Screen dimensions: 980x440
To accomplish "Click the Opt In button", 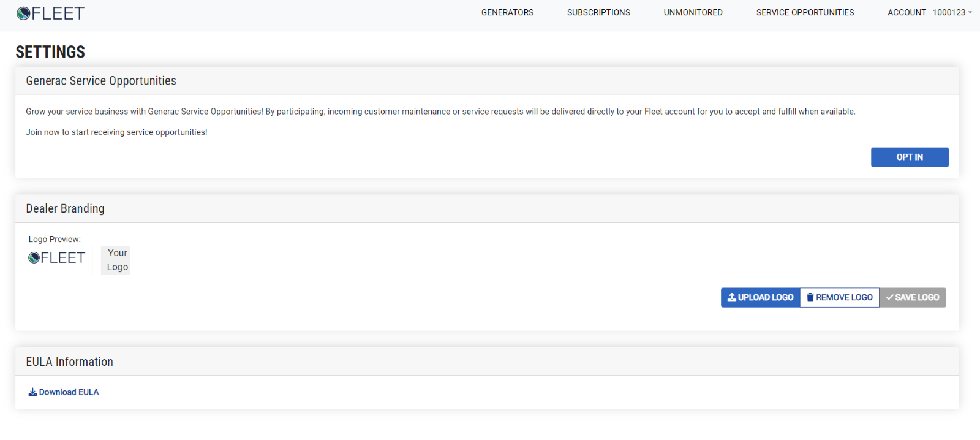I will pos(910,157).
